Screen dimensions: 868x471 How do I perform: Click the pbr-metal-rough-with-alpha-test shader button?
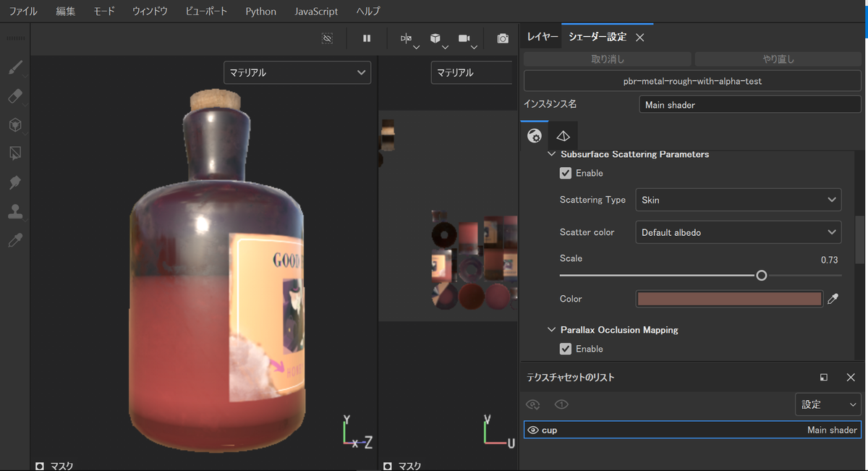click(692, 81)
